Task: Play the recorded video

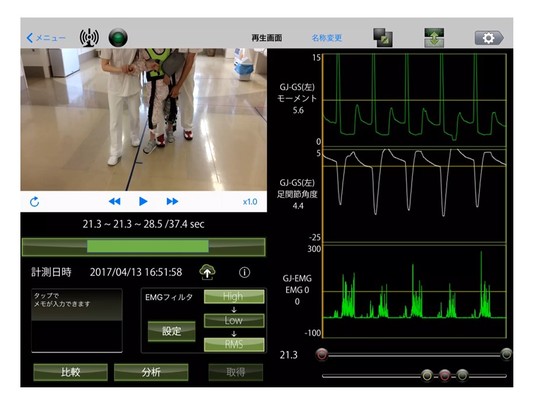Action: pyautogui.click(x=143, y=201)
